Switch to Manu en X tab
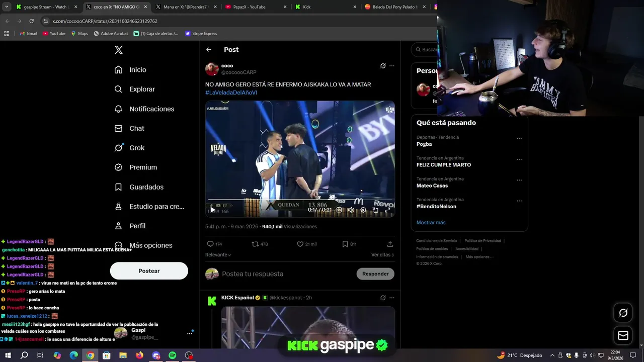Screen dimensions: 644x362 [185, 7]
